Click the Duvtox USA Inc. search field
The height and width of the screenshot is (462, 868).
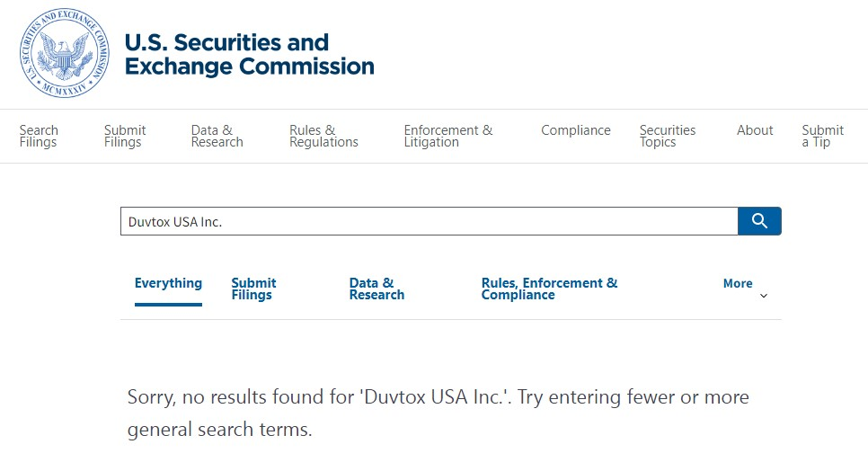[429, 221]
